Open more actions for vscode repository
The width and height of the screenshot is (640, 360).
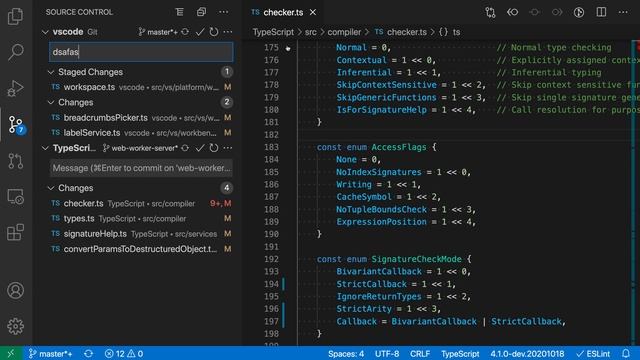point(228,31)
